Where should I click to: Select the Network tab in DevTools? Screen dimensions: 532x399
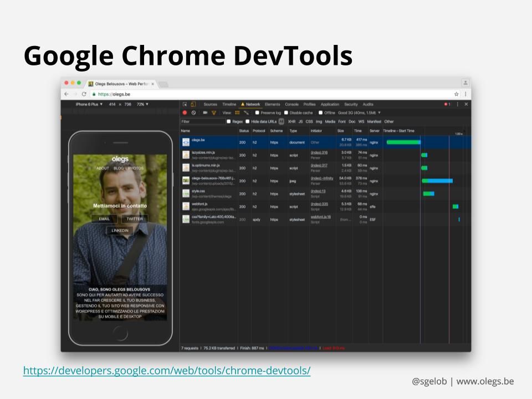(x=250, y=104)
